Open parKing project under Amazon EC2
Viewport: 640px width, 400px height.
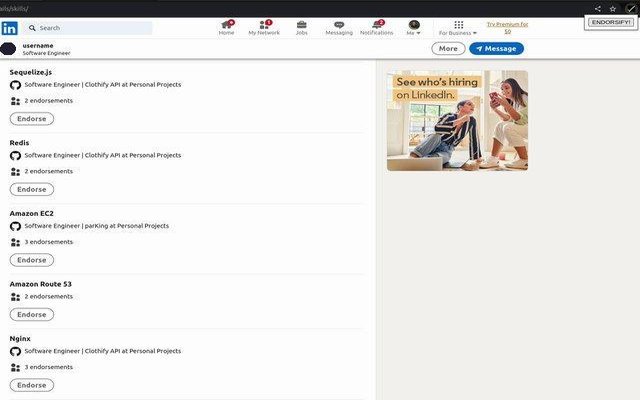click(96, 226)
